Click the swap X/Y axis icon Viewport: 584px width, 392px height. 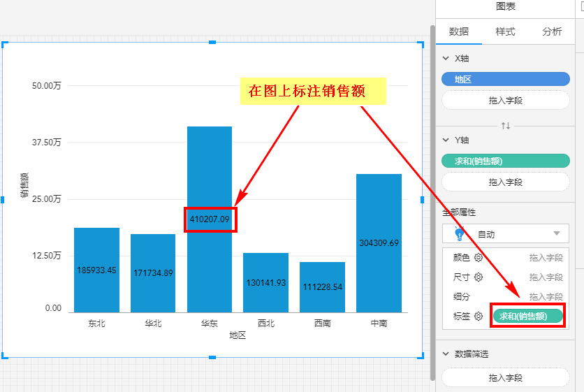(x=506, y=126)
